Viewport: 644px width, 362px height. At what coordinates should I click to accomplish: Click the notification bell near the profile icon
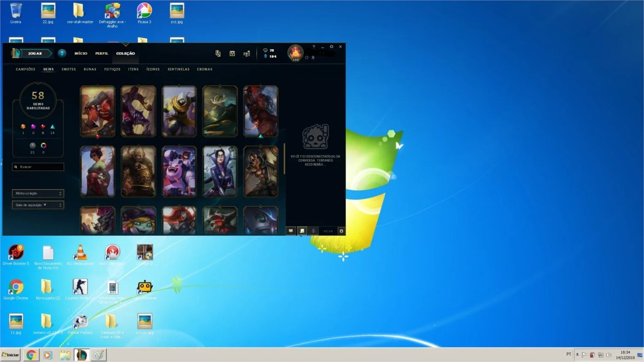(313, 57)
